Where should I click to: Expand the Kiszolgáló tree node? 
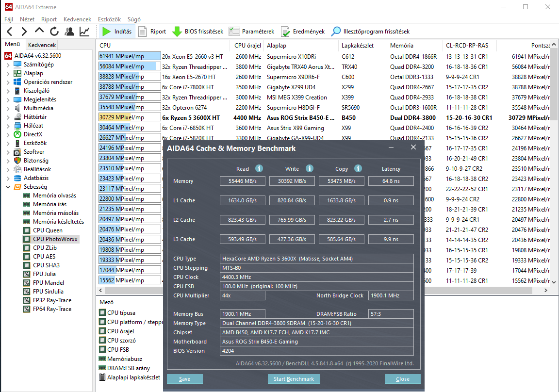(8, 91)
